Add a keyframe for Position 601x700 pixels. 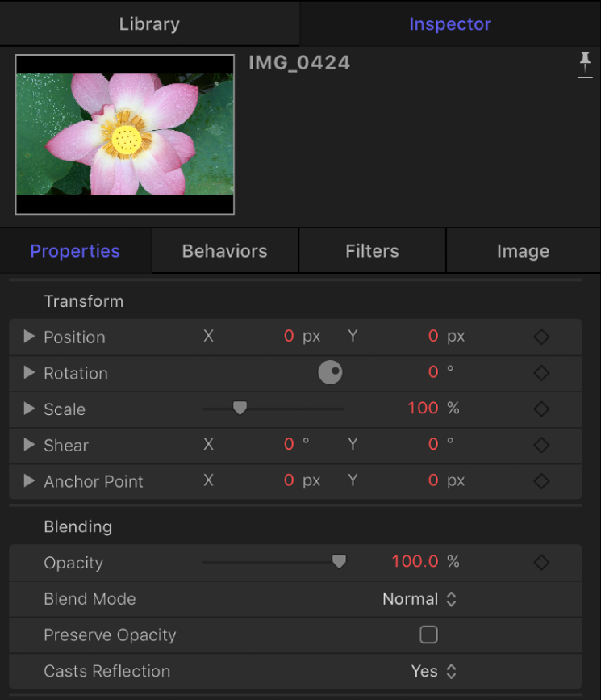[x=541, y=336]
